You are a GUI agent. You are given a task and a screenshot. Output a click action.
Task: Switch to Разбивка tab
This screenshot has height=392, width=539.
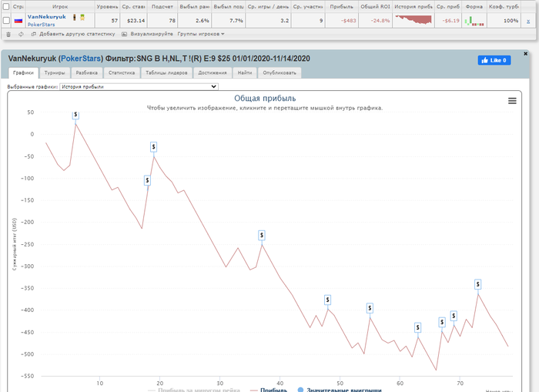86,72
